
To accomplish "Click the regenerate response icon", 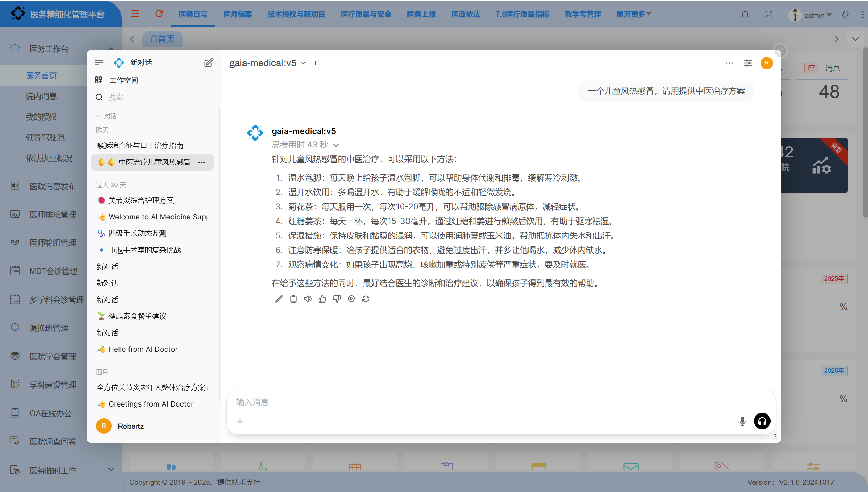I will [x=366, y=299].
